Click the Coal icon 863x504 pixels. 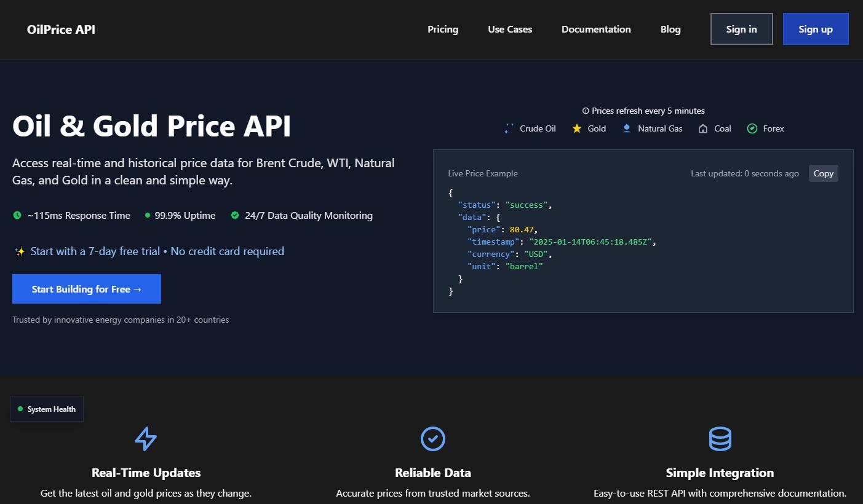point(703,128)
